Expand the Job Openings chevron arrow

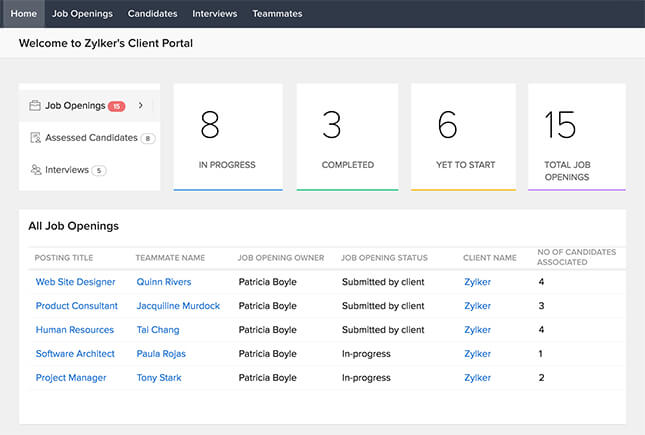pos(141,105)
